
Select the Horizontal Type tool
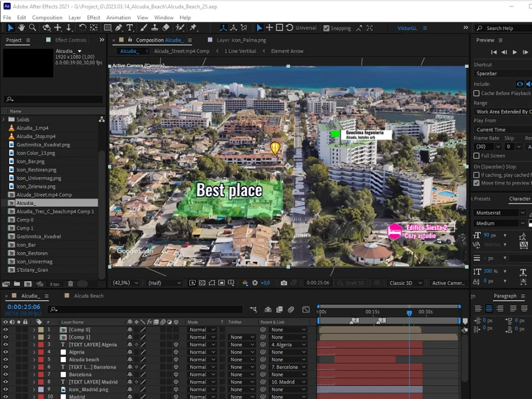[x=129, y=28]
